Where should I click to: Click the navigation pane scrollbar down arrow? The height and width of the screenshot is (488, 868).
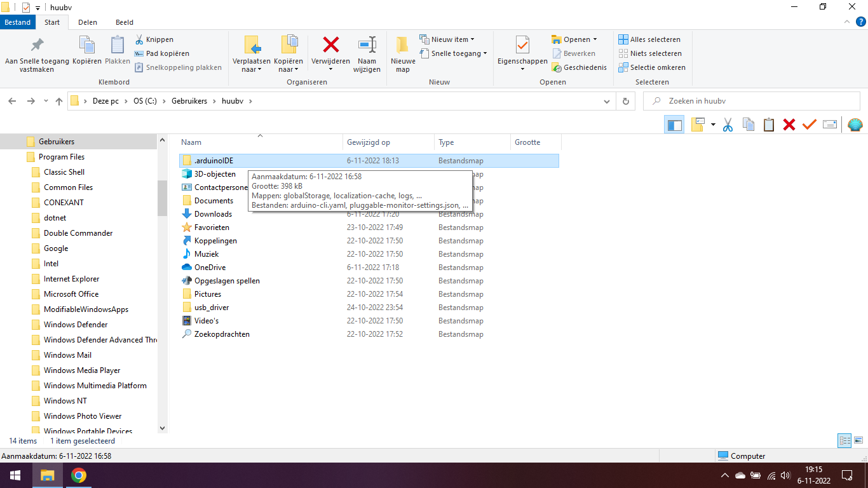tap(162, 428)
